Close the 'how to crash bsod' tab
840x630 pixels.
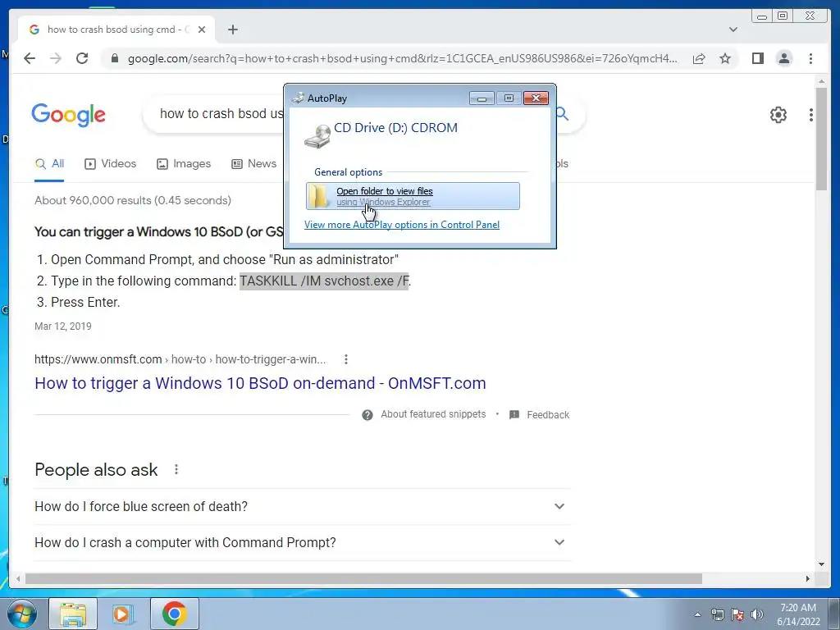(x=202, y=30)
